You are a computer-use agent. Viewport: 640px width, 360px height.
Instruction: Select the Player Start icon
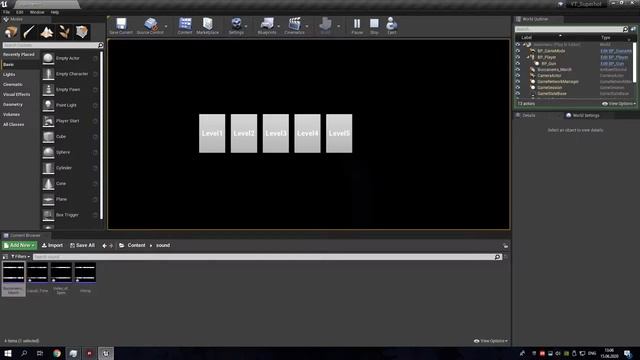pyautogui.click(x=48, y=121)
